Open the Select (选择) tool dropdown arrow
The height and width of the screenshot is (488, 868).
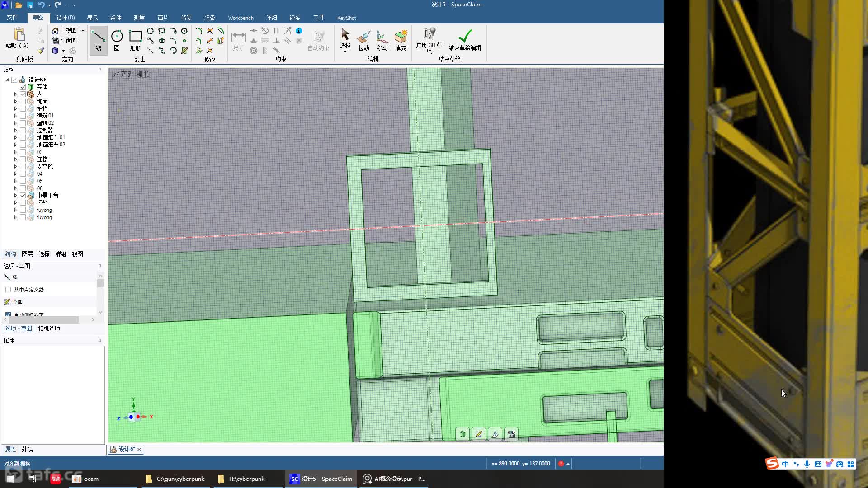(345, 52)
